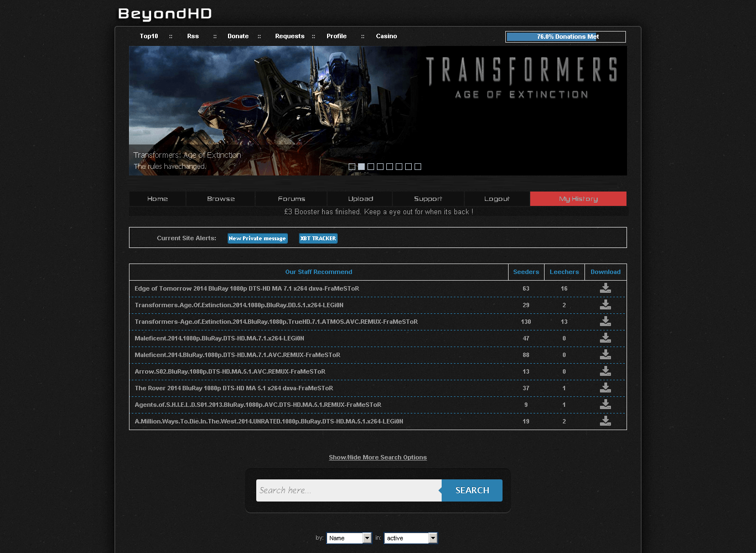Screen dimensions: 756x553
Task: Click the Download column header
Action: 605,272
